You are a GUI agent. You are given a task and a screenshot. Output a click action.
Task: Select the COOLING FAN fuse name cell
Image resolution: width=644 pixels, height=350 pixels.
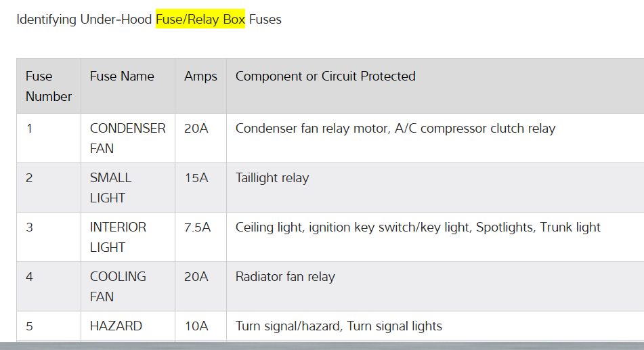pyautogui.click(x=118, y=286)
